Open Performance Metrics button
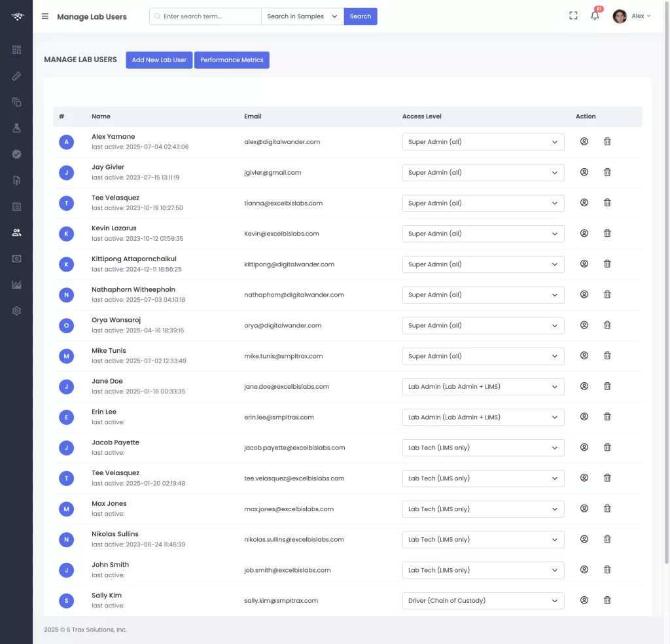The image size is (670, 644). pyautogui.click(x=232, y=60)
